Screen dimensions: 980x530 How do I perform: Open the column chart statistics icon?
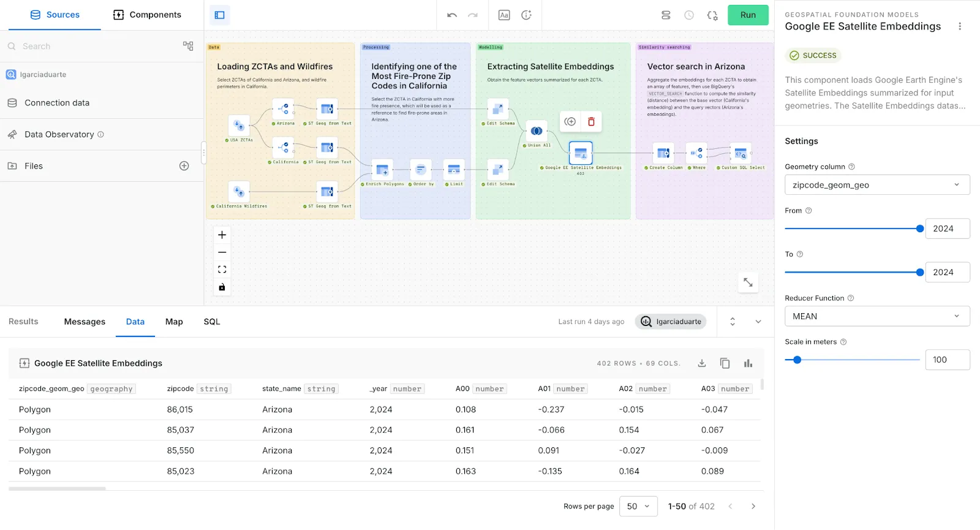click(748, 363)
